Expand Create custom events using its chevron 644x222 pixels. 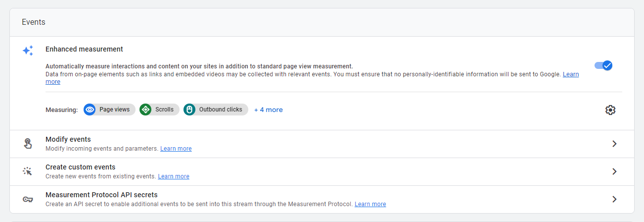click(x=614, y=171)
